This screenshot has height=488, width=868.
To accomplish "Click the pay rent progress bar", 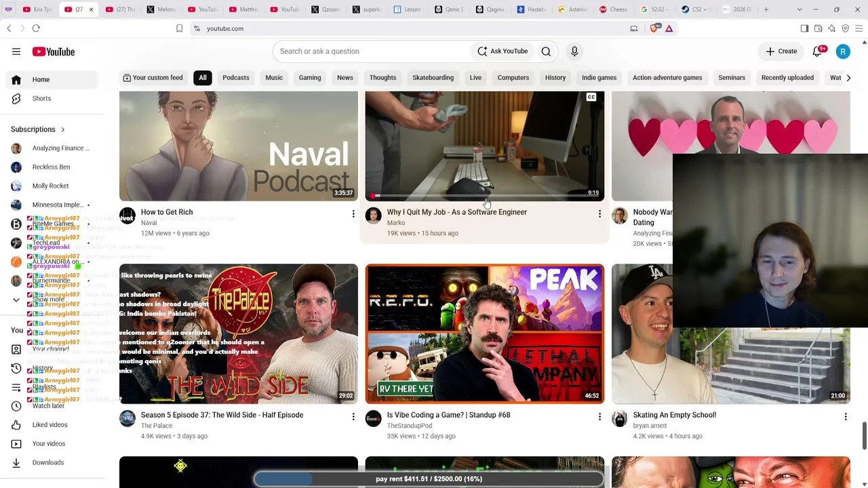I will (x=429, y=479).
